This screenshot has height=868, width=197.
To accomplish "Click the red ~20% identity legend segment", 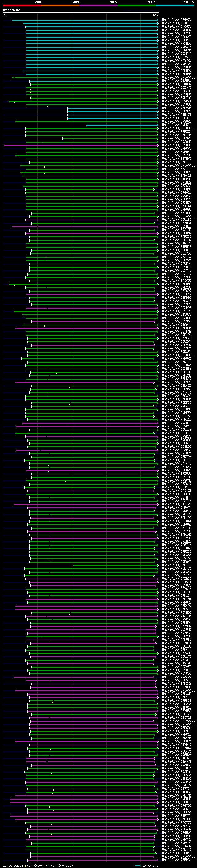I will coord(22,6).
